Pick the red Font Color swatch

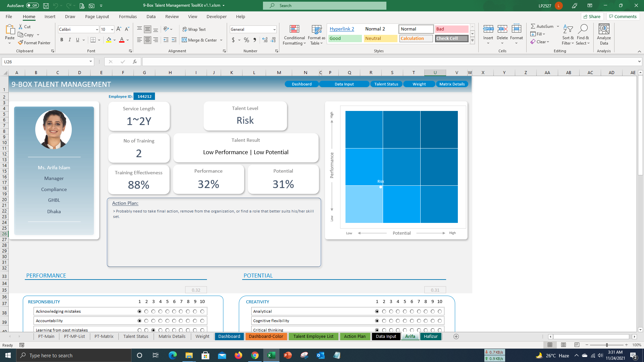122,40
